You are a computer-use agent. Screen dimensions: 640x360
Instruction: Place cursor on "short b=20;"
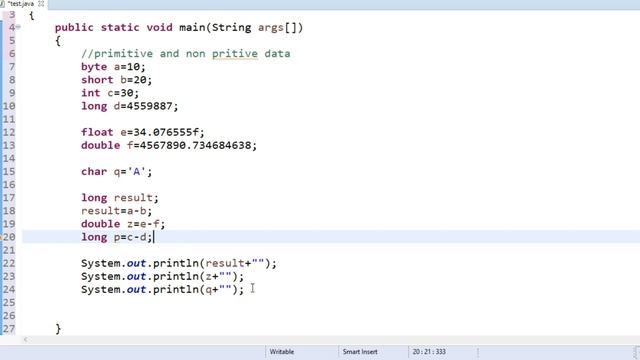116,80
